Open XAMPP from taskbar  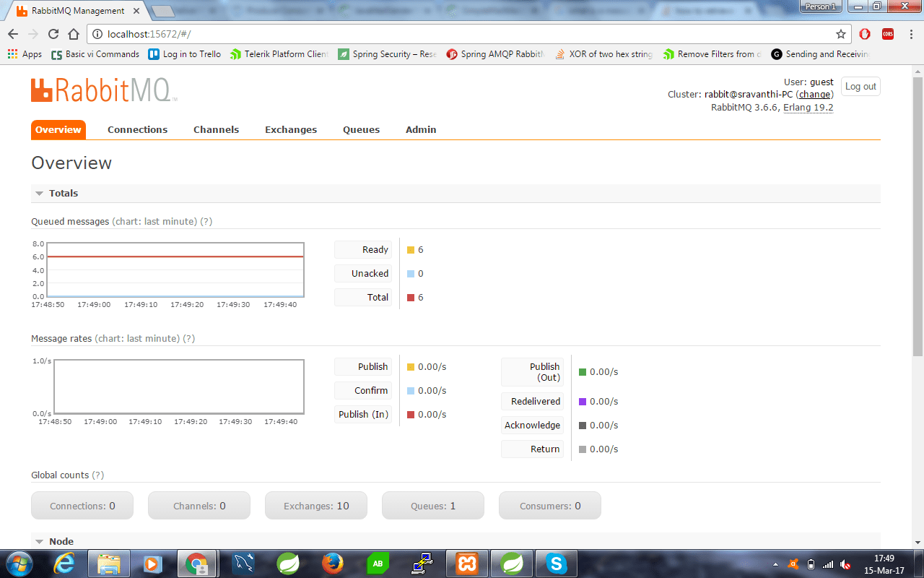click(467, 564)
